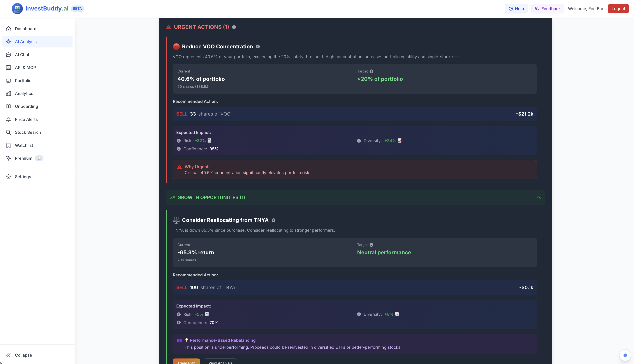The image size is (634, 364).
Task: Open the Target info tooltip for TNYA
Action: (372, 245)
